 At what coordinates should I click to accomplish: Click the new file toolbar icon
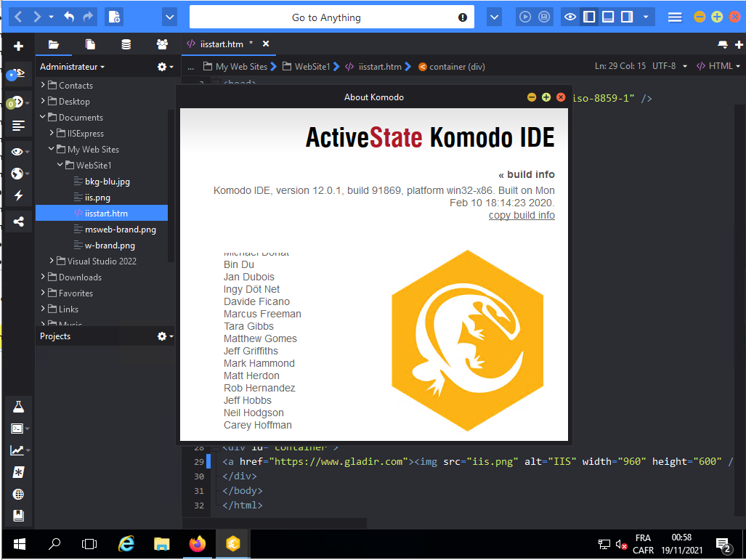click(x=113, y=17)
